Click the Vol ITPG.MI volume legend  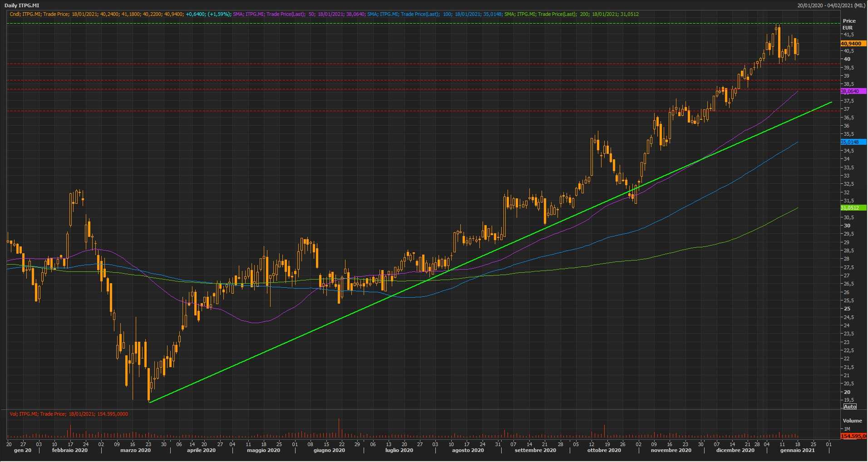tap(69, 414)
